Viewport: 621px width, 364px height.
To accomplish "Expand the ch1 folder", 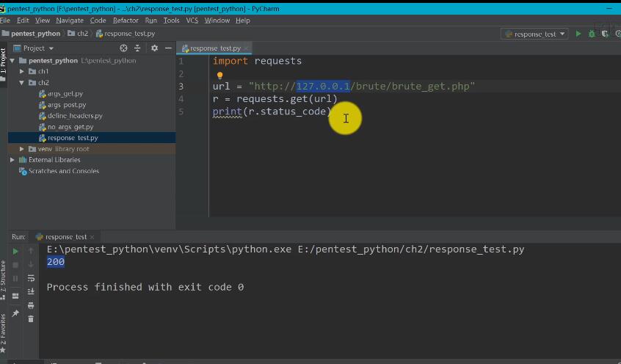I will tap(22, 72).
